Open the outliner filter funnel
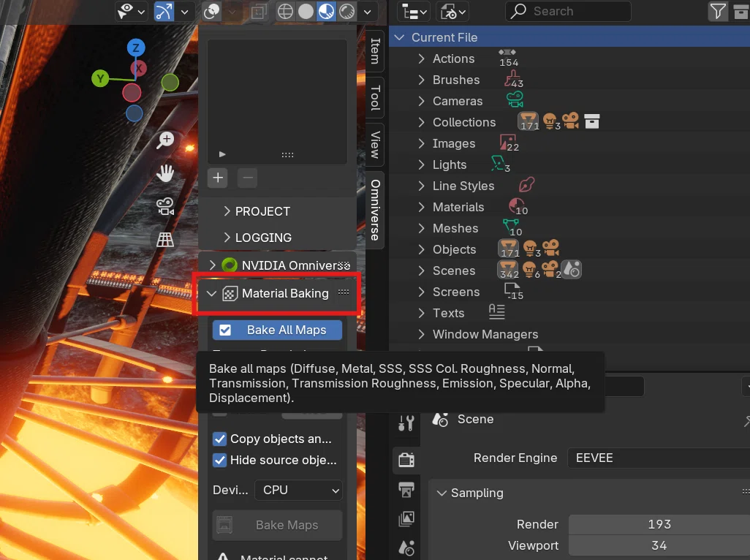 pos(718,12)
